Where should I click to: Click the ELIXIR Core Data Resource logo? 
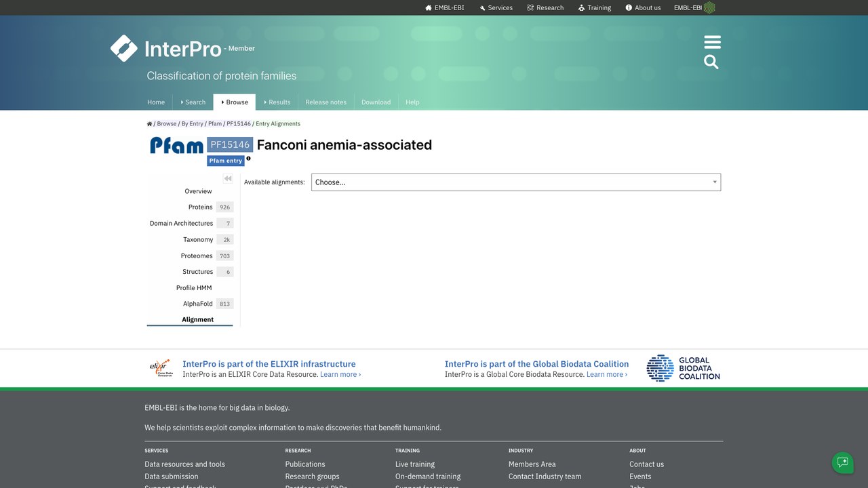pos(160,368)
